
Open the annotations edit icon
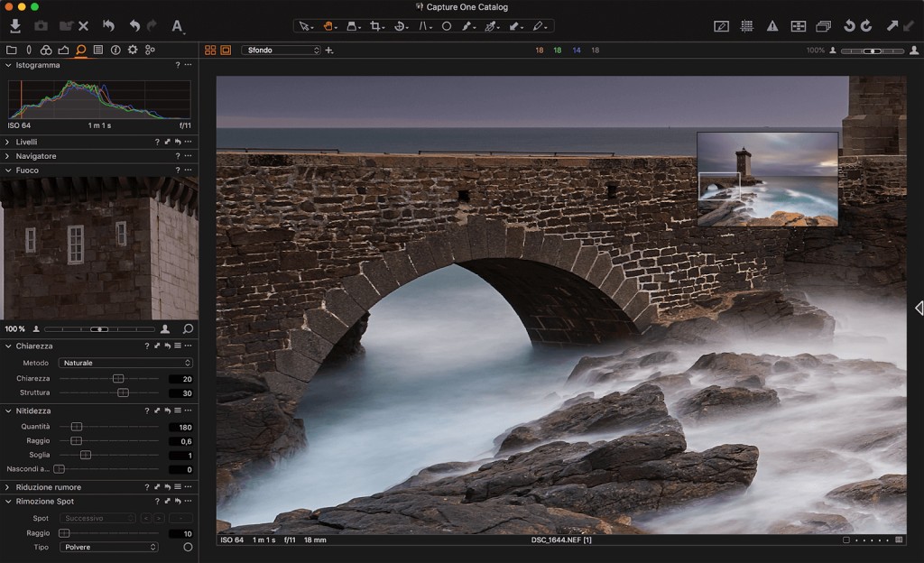coord(721,26)
